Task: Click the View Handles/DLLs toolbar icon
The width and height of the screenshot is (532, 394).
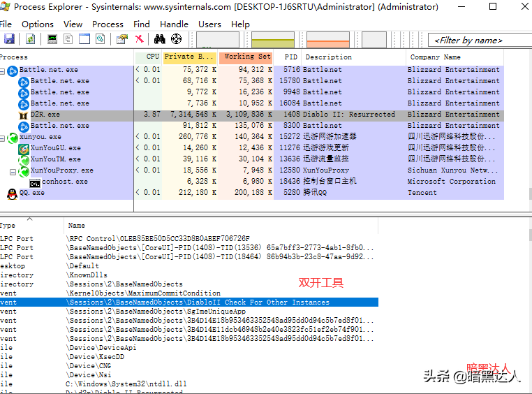Action: coord(101,39)
